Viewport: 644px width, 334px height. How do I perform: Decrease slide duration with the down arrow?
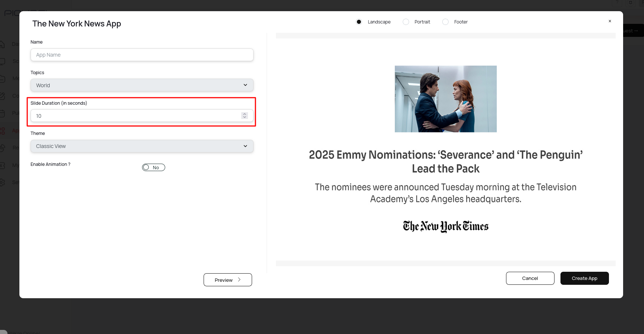click(245, 117)
